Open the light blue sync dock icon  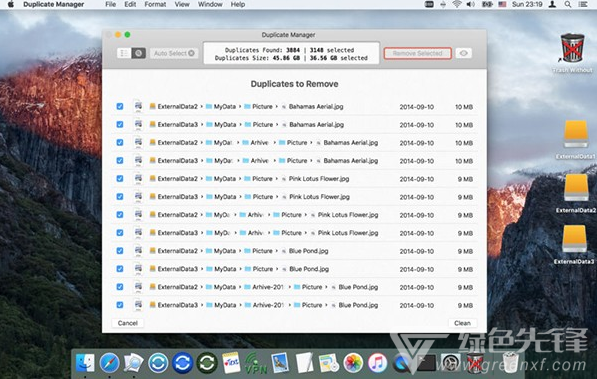(158, 363)
